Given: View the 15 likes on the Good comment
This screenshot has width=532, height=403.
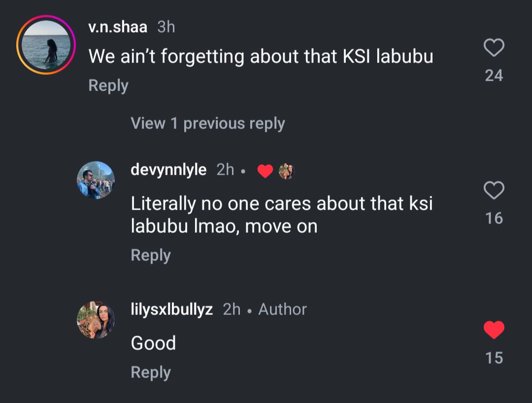Looking at the screenshot, I should coord(494,358).
